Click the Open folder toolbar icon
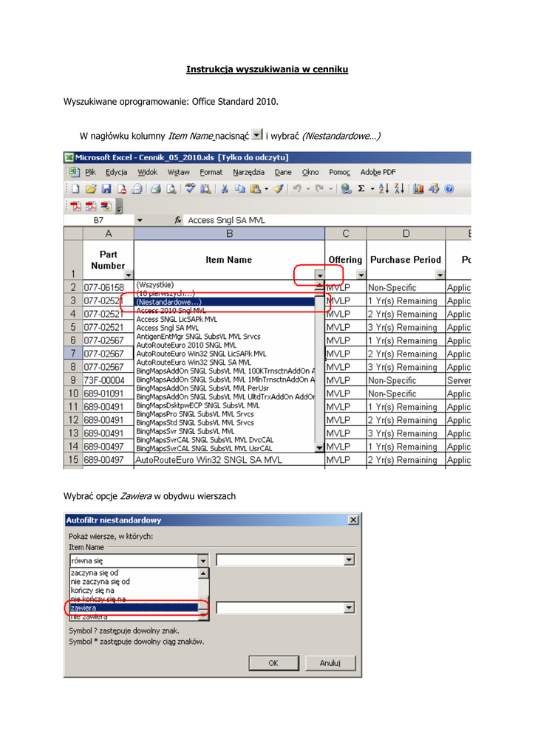The image size is (535, 756). pyautogui.click(x=90, y=189)
